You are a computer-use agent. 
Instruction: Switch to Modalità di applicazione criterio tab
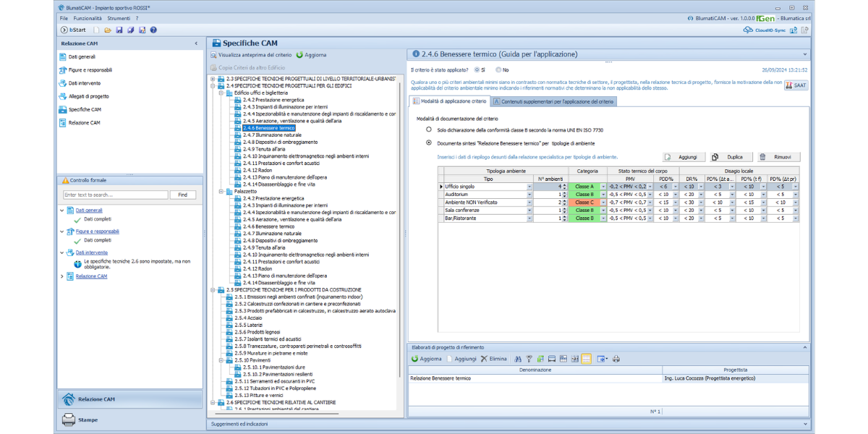tap(449, 101)
